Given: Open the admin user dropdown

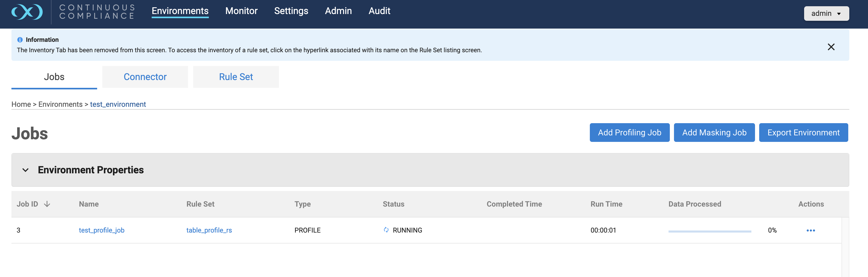Looking at the screenshot, I should tap(826, 14).
